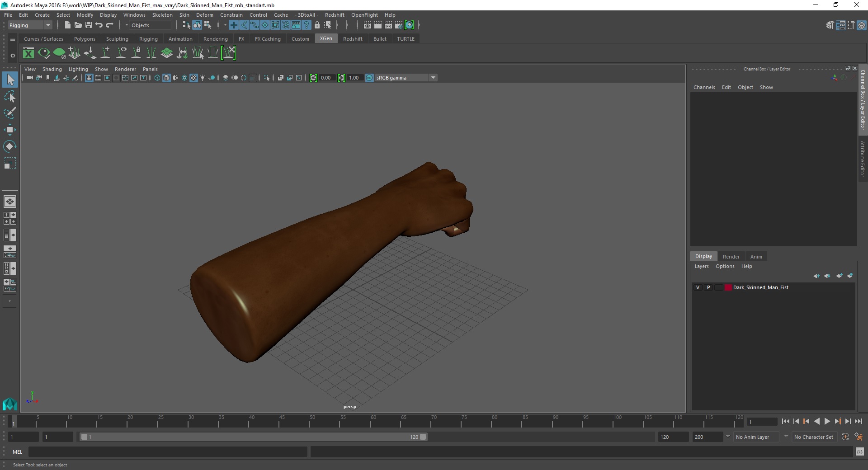868x470 pixels.
Task: Open the Rigging menu set dropdown
Action: tap(30, 25)
